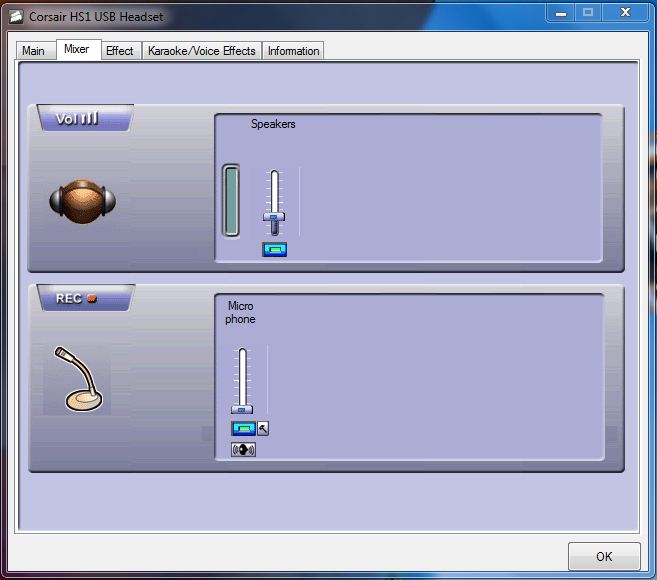Click the headphones head icon
The width and height of the screenshot is (657, 580).
pos(83,202)
